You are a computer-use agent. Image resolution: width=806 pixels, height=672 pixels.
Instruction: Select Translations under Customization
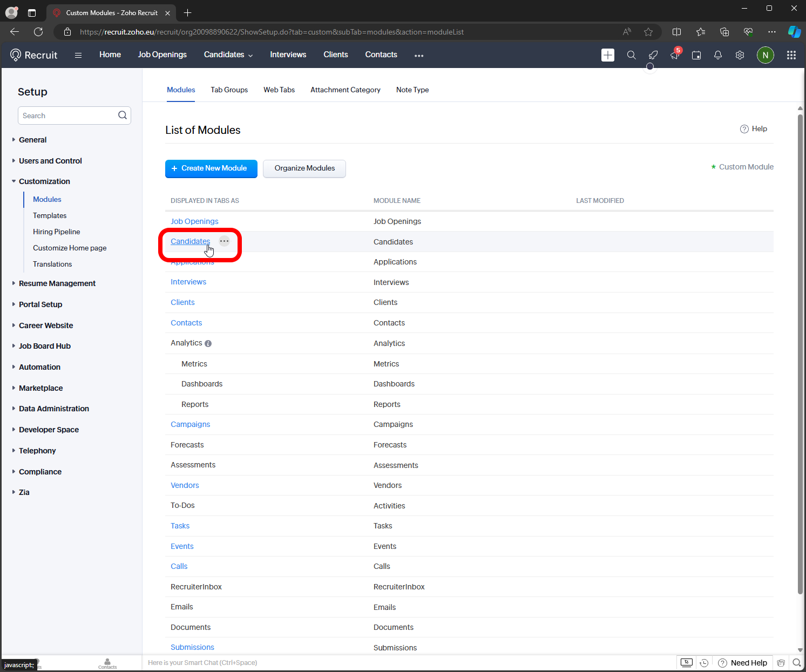pos(52,264)
